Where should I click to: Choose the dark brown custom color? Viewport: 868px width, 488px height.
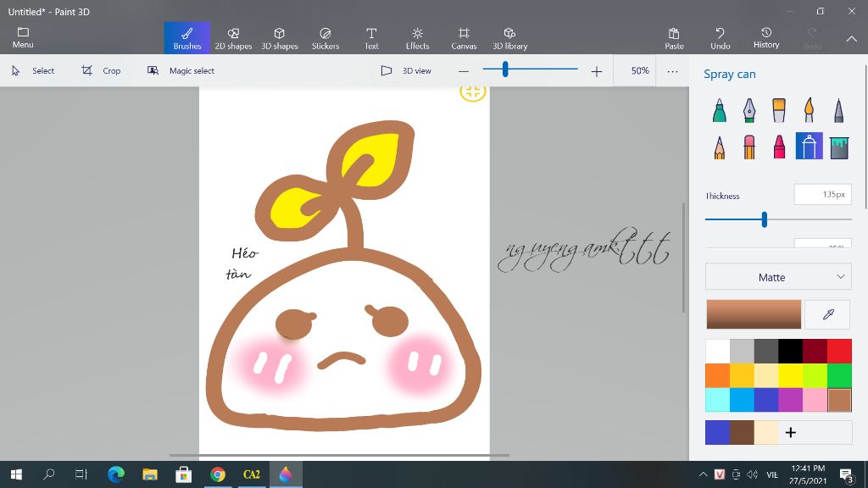(742, 432)
